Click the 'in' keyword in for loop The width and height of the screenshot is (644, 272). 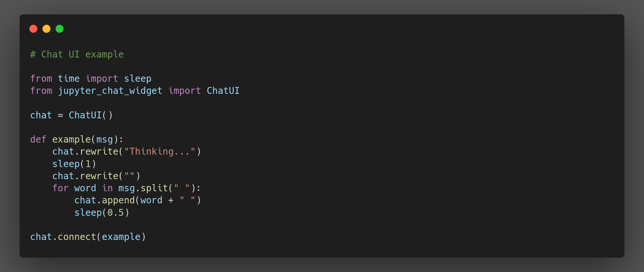click(107, 188)
